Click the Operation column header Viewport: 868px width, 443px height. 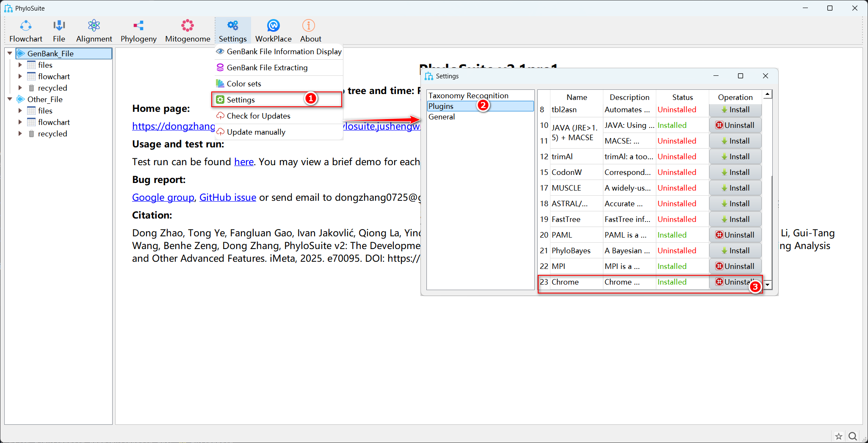(735, 97)
